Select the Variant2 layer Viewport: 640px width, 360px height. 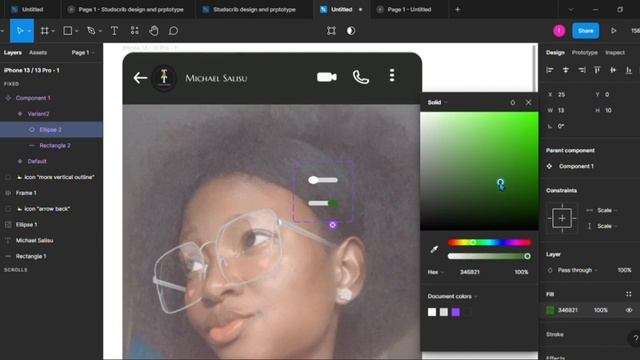(x=38, y=114)
